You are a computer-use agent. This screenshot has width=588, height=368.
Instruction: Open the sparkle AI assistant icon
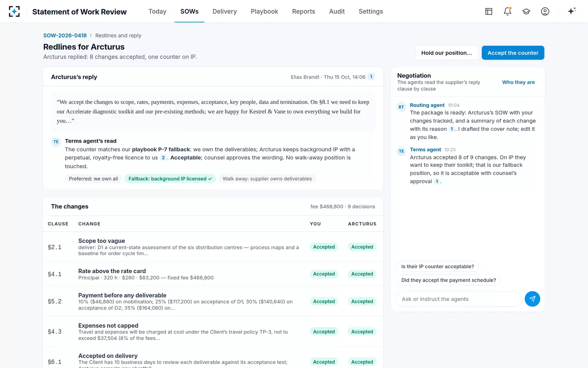coord(572,11)
